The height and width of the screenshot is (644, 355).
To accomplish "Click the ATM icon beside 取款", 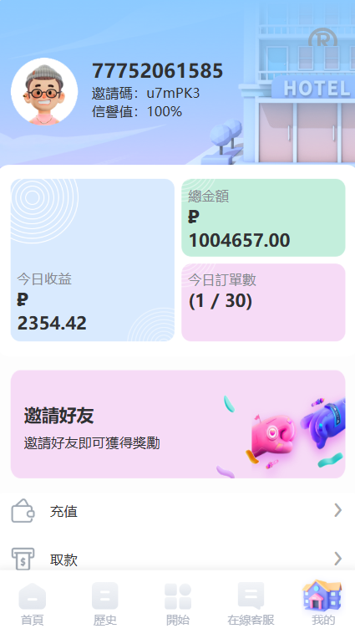I will tap(23, 559).
